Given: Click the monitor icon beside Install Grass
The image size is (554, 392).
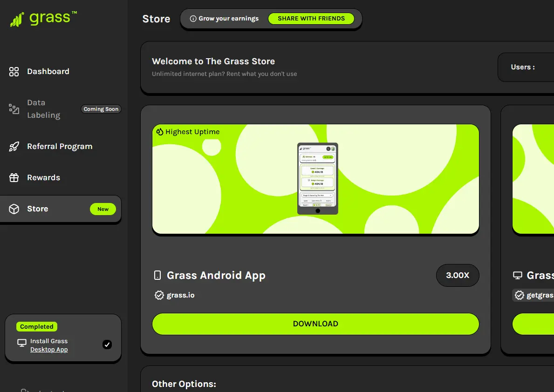Looking at the screenshot, I should tap(22, 343).
